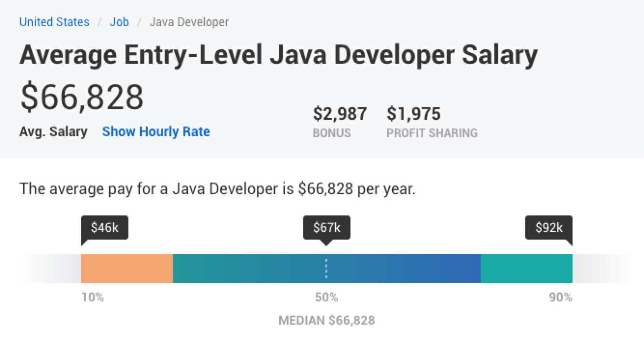
Task: Click the $46k percentile tooltip marker
Action: tap(105, 228)
